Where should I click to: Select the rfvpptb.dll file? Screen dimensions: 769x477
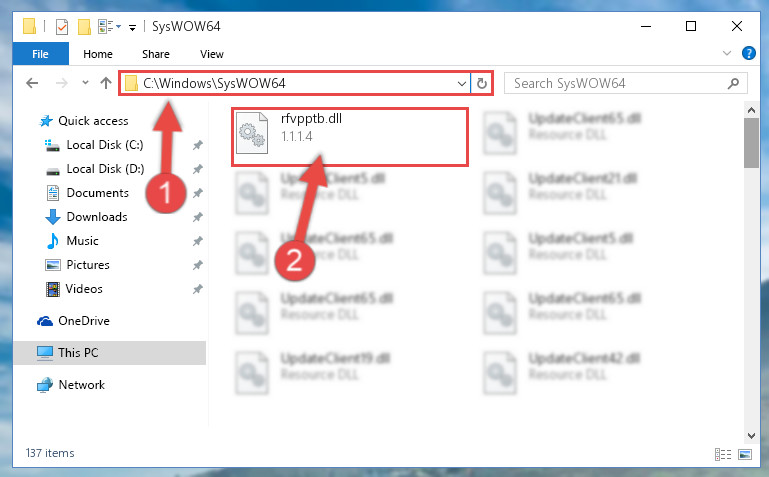350,137
